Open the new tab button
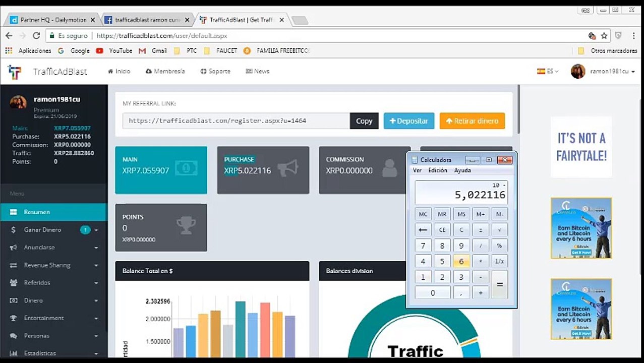Image resolution: width=644 pixels, height=363 pixels. (x=300, y=20)
